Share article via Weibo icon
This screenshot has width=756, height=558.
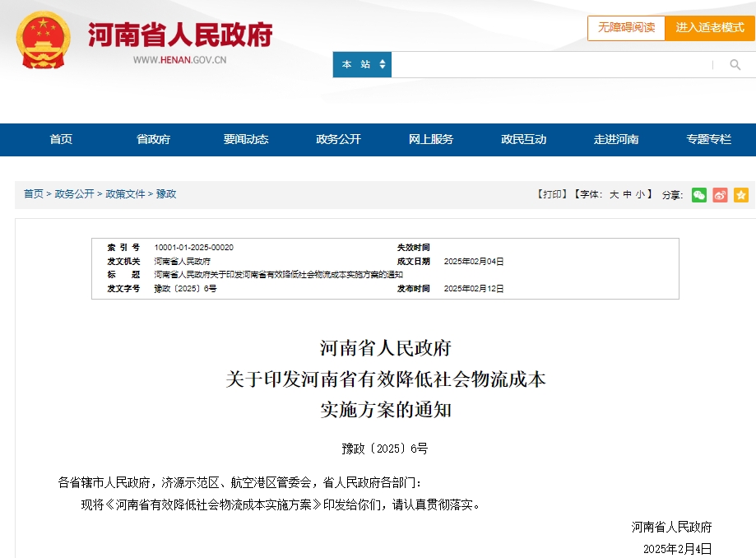click(x=720, y=195)
